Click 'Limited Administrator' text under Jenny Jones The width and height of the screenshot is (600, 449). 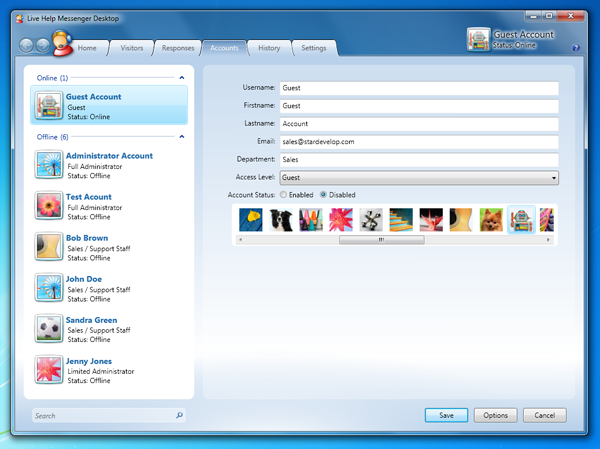coord(101,371)
